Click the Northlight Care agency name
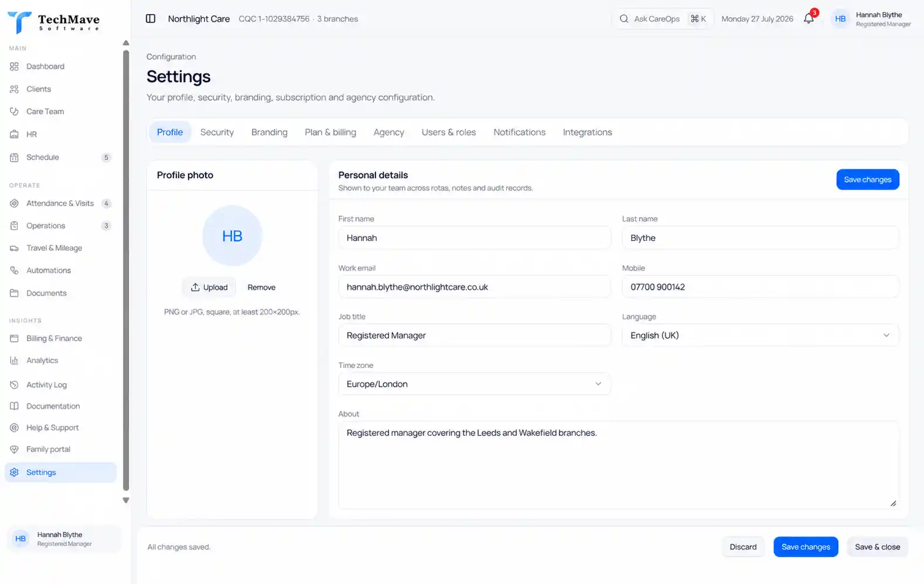924x584 pixels. 199,19
